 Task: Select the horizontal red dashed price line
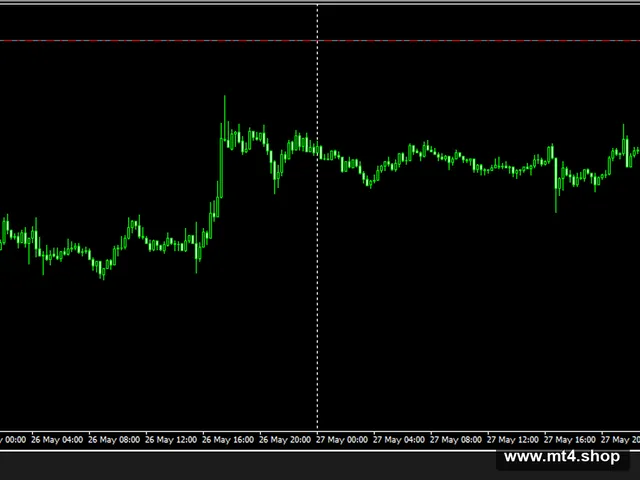coord(320,41)
